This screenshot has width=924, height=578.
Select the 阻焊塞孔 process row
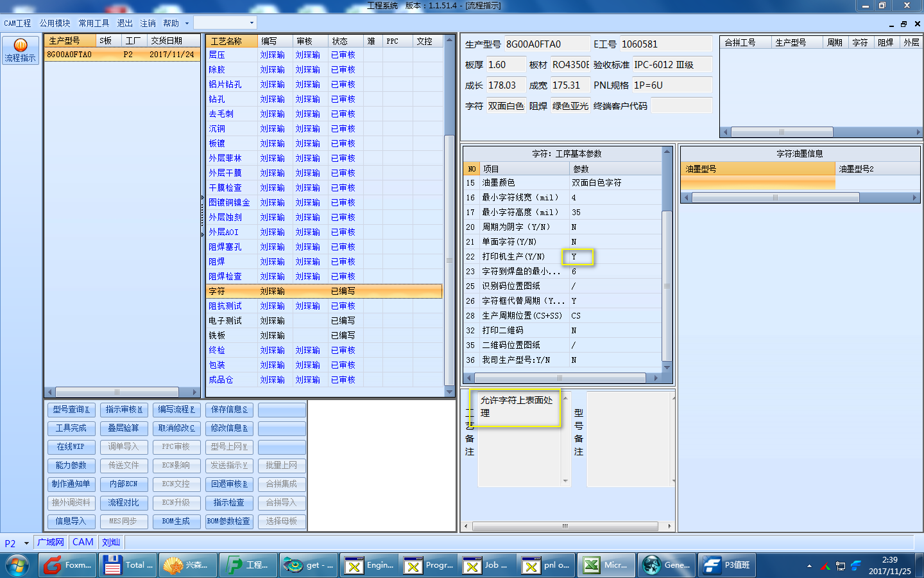pos(324,247)
